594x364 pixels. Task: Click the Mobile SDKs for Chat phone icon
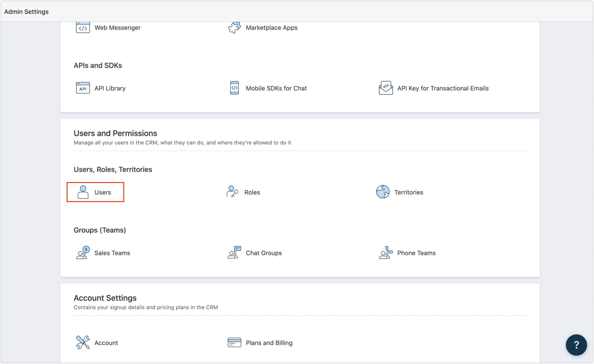pos(234,88)
